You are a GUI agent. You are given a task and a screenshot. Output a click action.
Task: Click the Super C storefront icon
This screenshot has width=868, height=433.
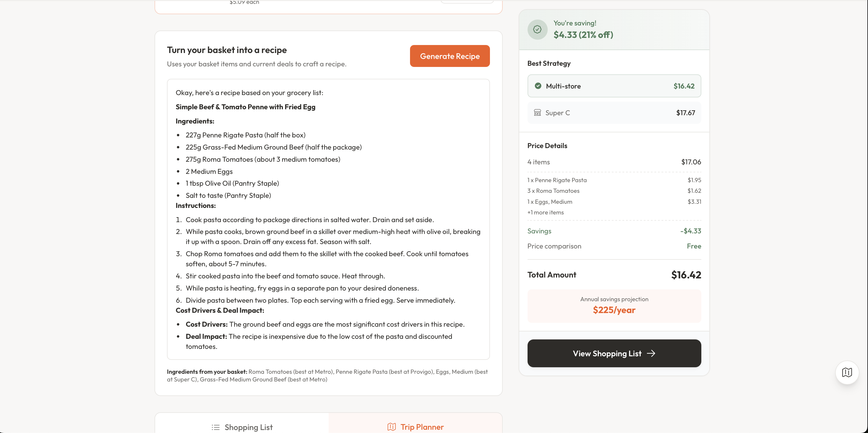pyautogui.click(x=537, y=113)
